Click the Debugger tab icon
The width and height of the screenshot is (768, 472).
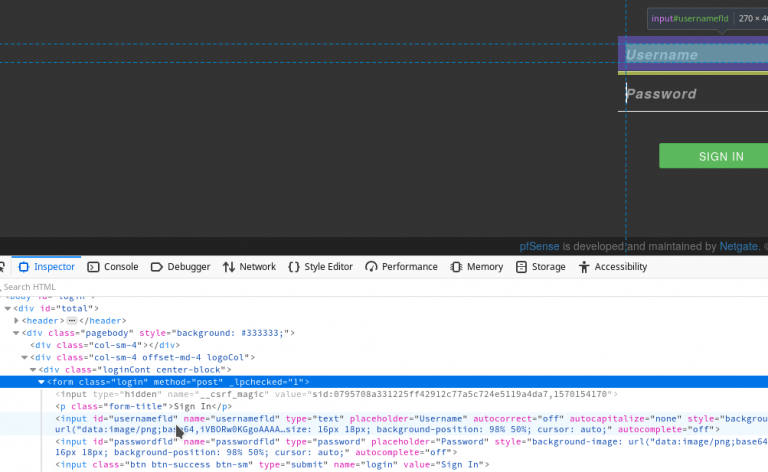pyautogui.click(x=156, y=267)
